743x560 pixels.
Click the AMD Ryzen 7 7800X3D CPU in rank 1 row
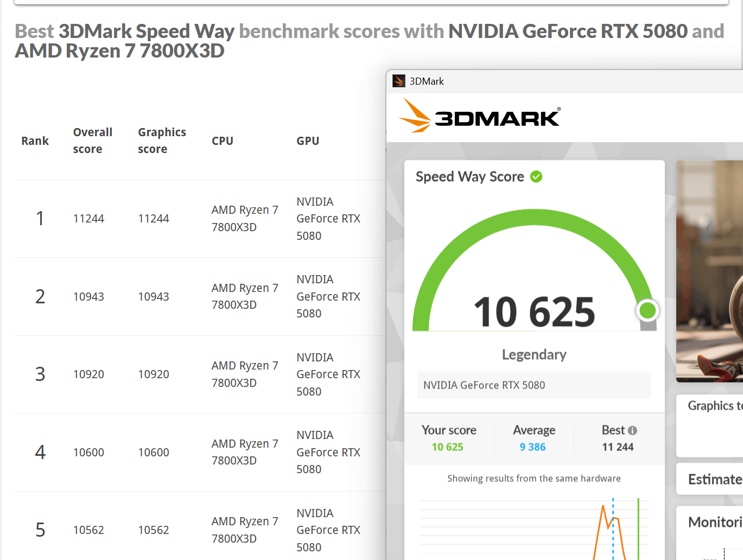point(245,219)
